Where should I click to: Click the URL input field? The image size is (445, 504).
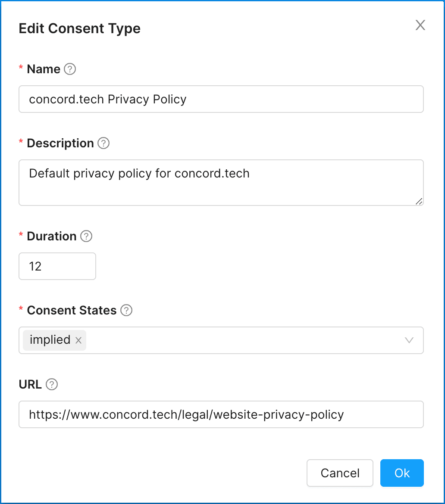(x=221, y=415)
